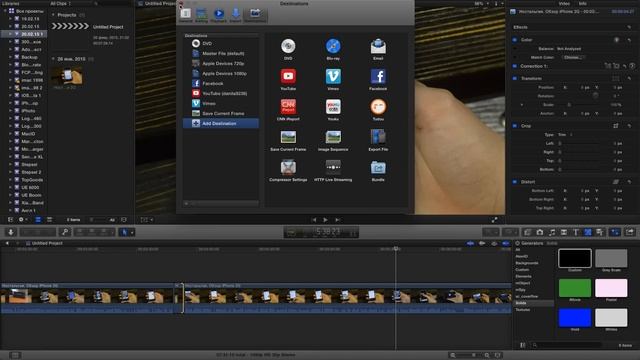The width and height of the screenshot is (640, 360).
Task: Choose the Bundle destination icon
Action: (378, 167)
